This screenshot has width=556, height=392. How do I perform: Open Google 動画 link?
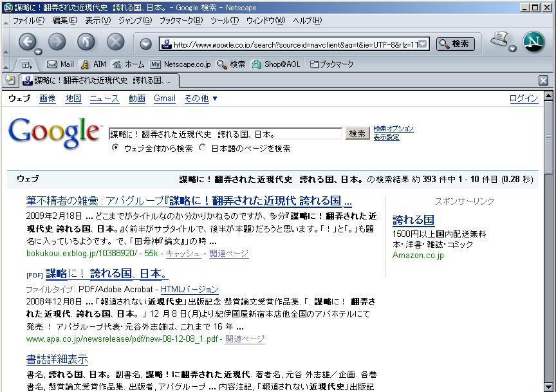(137, 98)
